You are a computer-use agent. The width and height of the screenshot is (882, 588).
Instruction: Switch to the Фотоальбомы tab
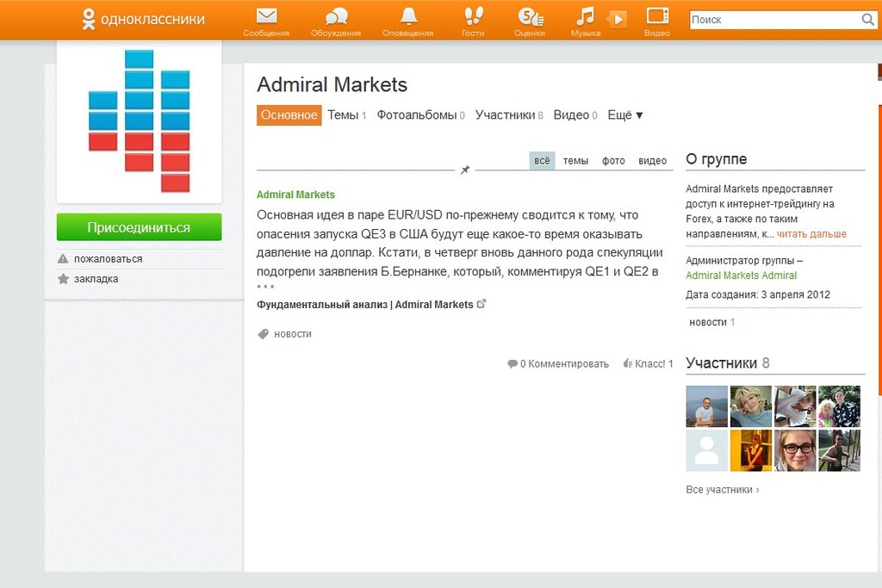tap(420, 115)
